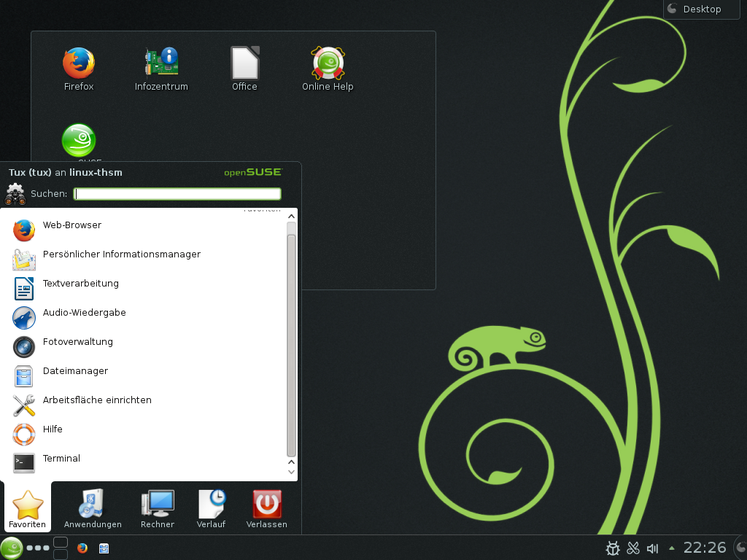Switch to the Anwendungen tab
Screen dimensions: 747x560
click(93, 508)
